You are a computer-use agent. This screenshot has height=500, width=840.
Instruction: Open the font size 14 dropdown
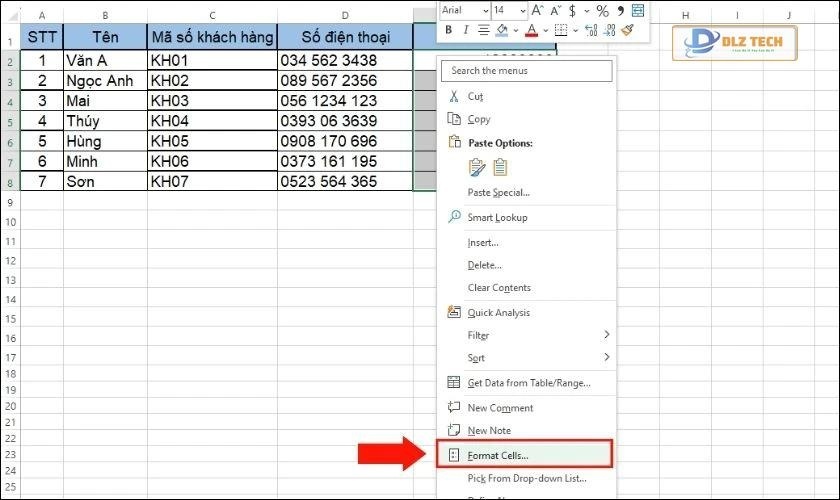click(x=523, y=11)
